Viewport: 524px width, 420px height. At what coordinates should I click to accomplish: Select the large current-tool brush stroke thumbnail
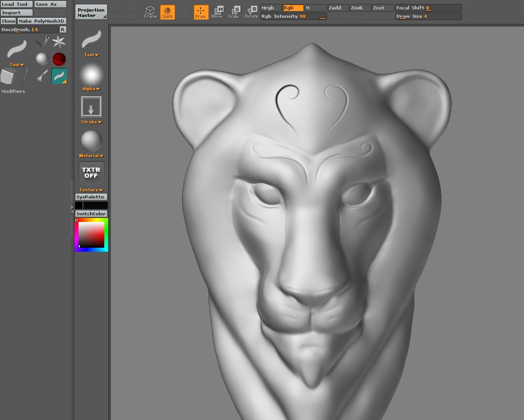click(17, 49)
